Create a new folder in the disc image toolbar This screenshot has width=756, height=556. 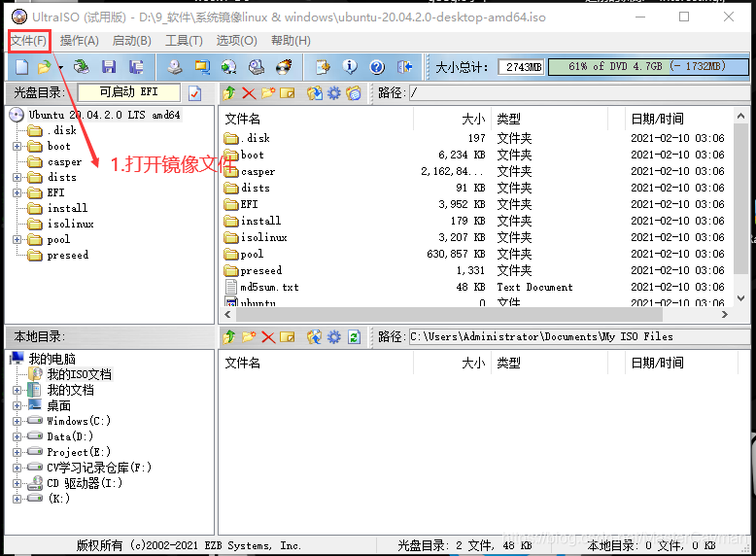[x=268, y=93]
